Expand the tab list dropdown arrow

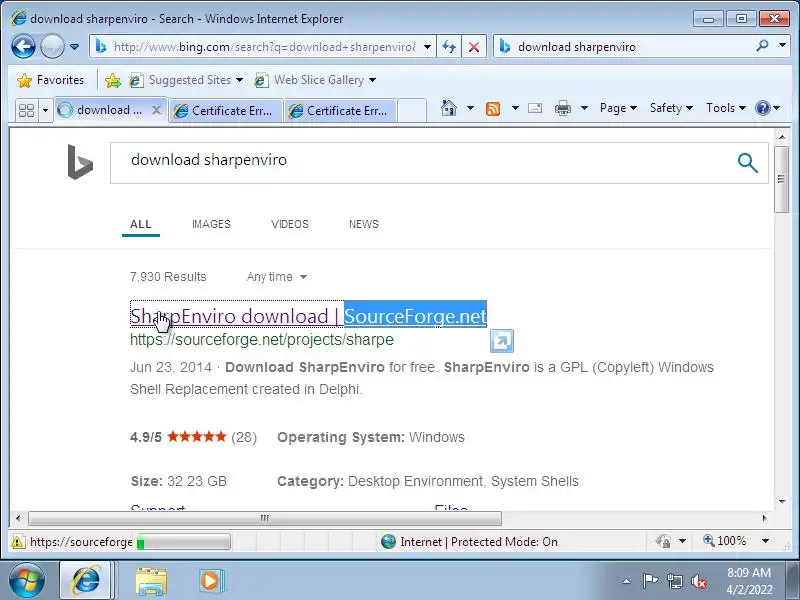[45, 110]
